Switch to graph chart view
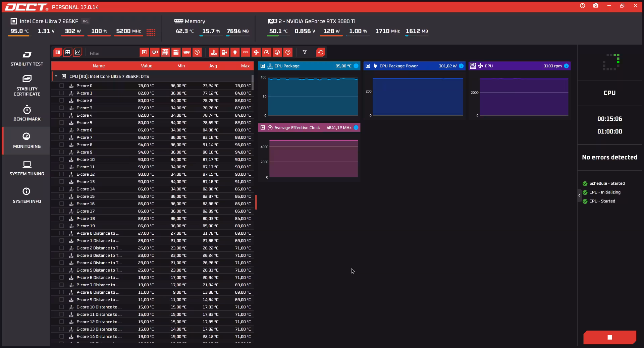 tap(77, 52)
